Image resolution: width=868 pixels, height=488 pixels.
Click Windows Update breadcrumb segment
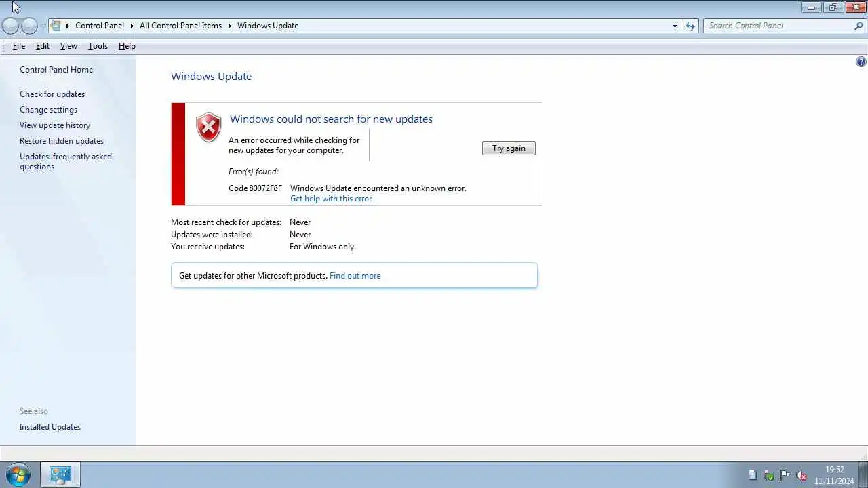pyautogui.click(x=268, y=26)
